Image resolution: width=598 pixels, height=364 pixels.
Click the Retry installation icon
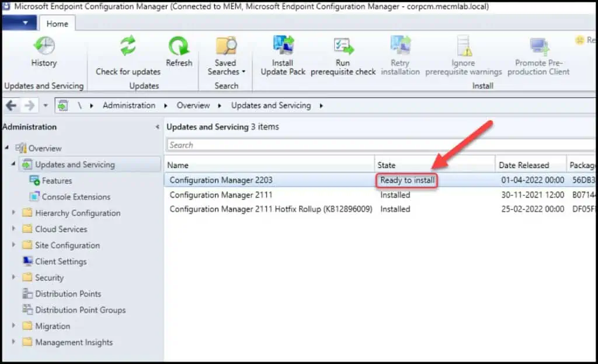[x=400, y=45]
